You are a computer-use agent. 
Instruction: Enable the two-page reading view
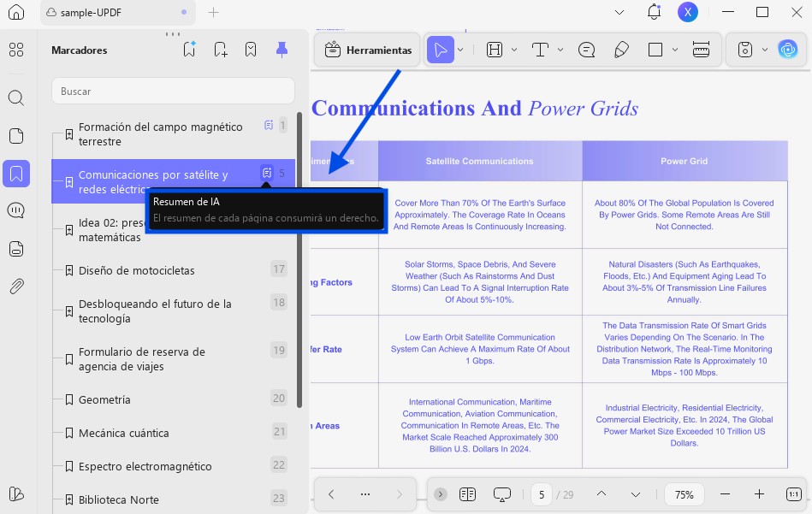(x=467, y=494)
